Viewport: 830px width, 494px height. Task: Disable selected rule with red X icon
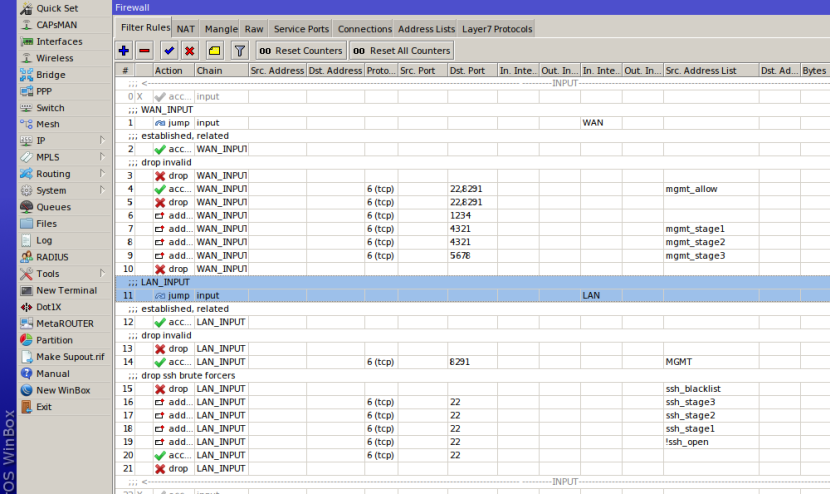pos(189,50)
